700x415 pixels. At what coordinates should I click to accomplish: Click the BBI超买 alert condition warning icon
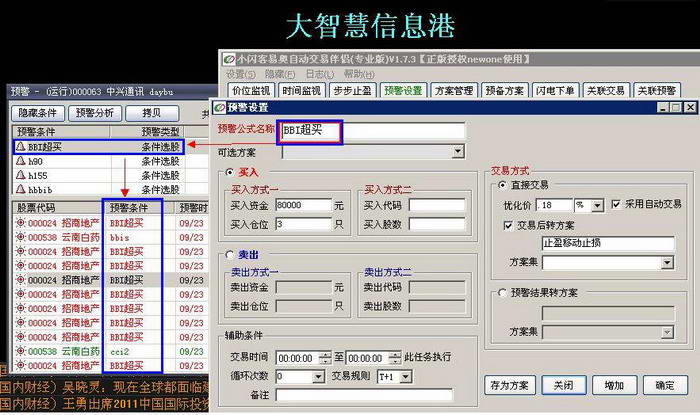click(20, 147)
